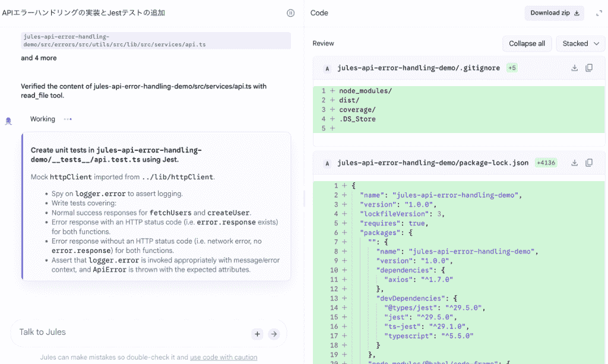Click the +5 lines badge
The image size is (608, 364).
click(512, 68)
